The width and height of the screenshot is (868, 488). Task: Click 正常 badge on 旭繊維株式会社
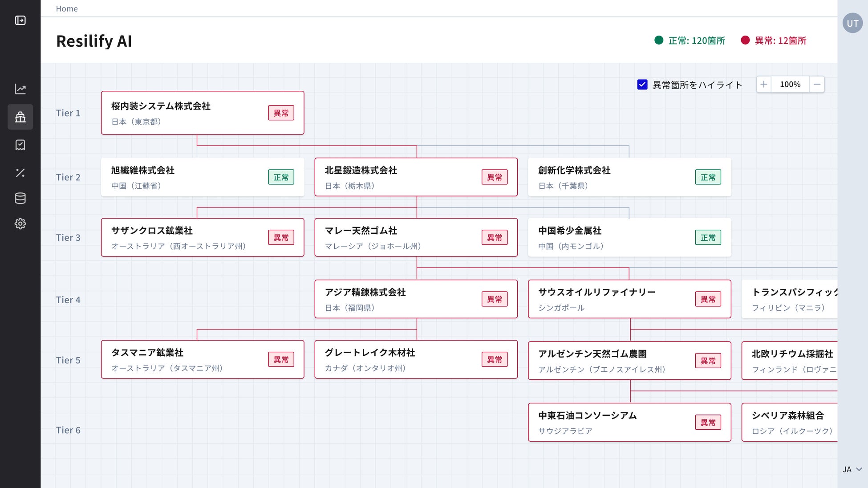(x=281, y=177)
